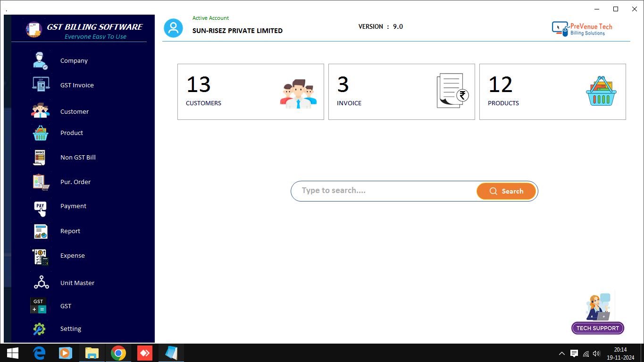Open the Non GST Bill icon

[40, 157]
